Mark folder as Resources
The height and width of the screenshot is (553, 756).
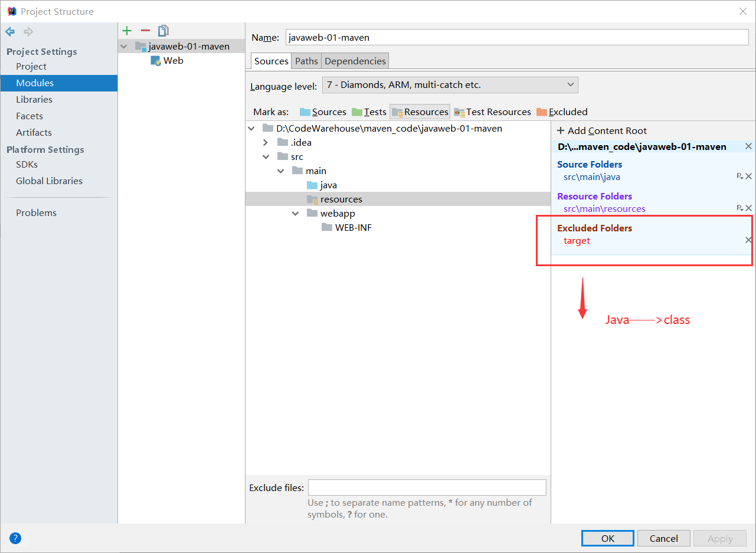click(x=420, y=112)
